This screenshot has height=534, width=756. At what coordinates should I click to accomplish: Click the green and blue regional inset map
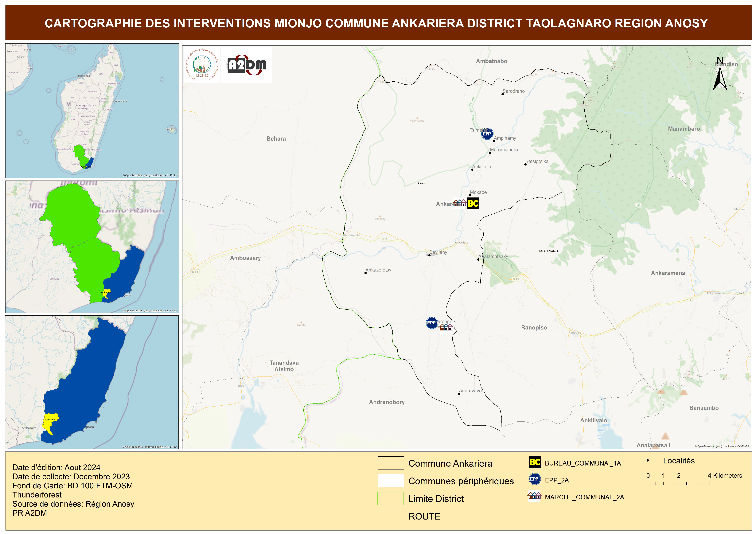pos(92,247)
